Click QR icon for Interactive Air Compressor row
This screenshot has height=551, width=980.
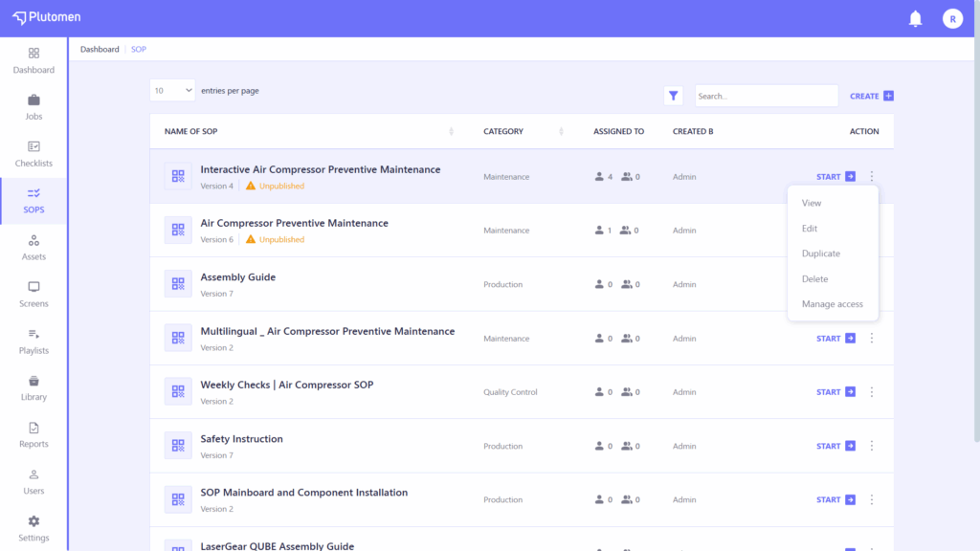tap(178, 176)
